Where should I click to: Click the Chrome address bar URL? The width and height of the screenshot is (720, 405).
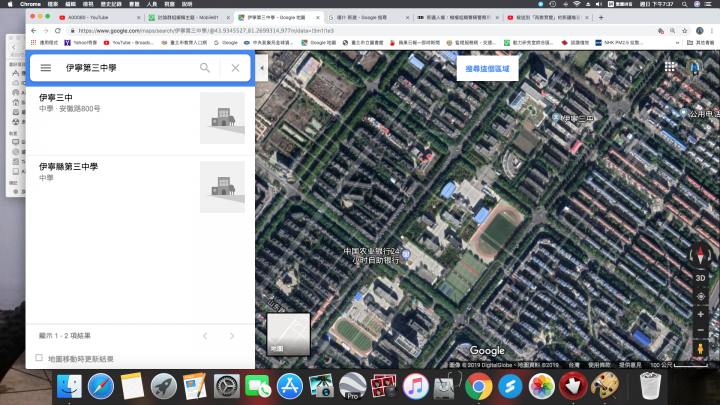[x=206, y=31]
